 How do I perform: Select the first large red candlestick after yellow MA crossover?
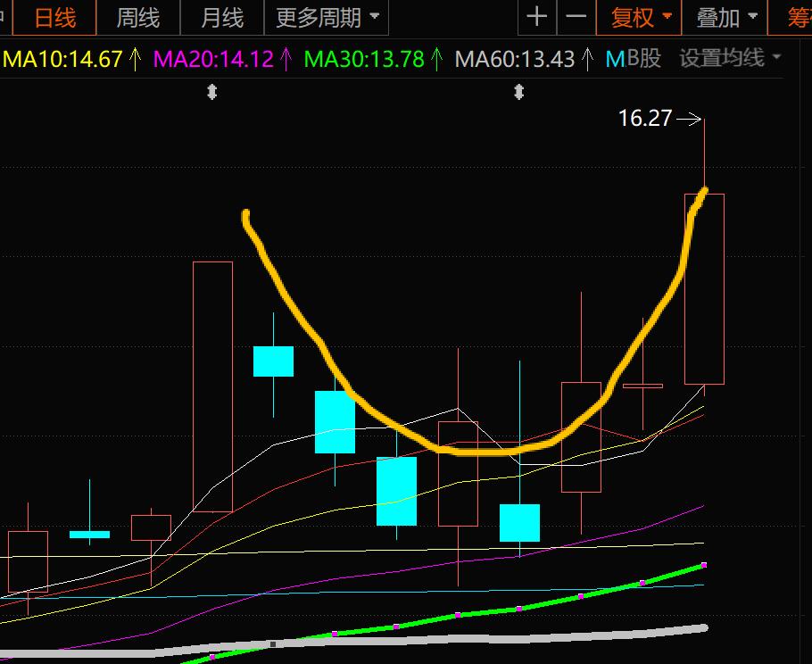click(x=213, y=386)
